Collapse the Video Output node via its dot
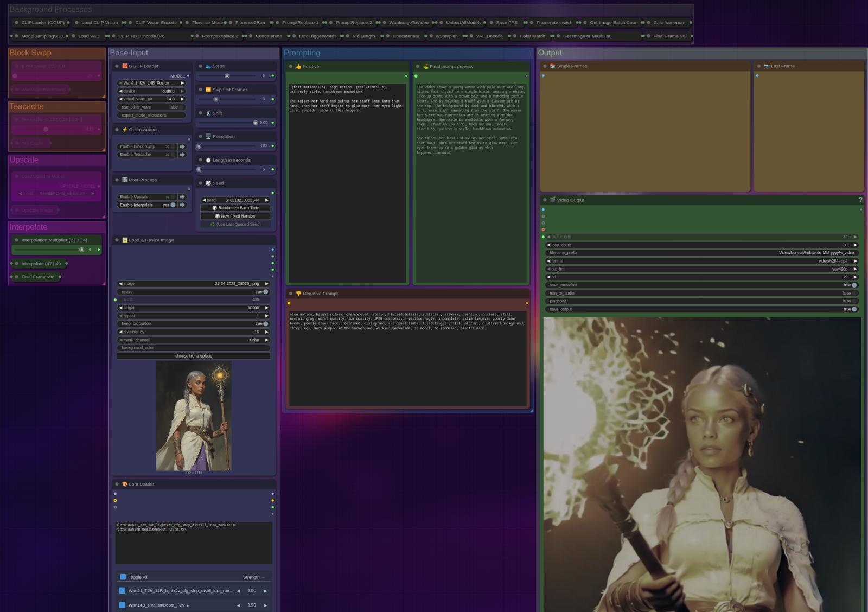The image size is (868, 612). (545, 200)
